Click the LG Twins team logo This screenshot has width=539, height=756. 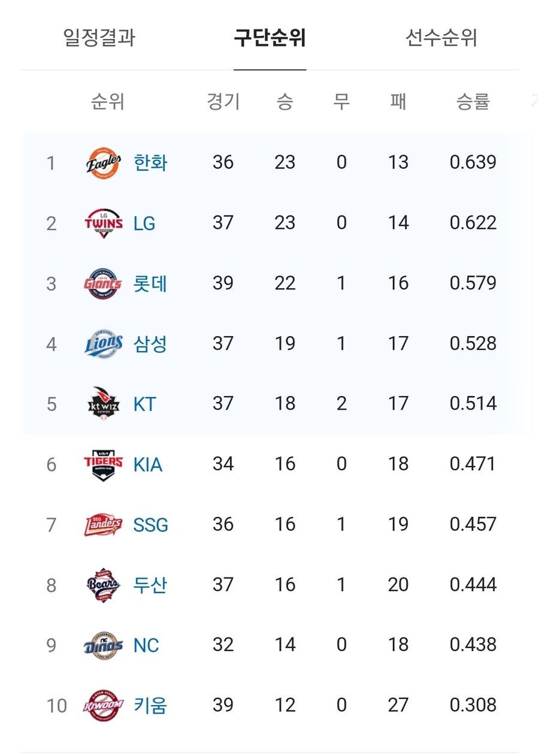pos(103,223)
